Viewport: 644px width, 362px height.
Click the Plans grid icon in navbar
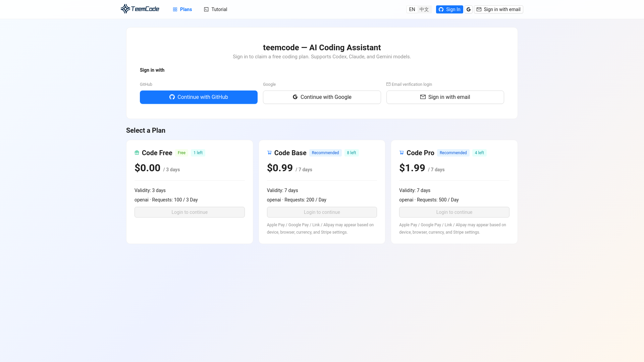tap(175, 9)
